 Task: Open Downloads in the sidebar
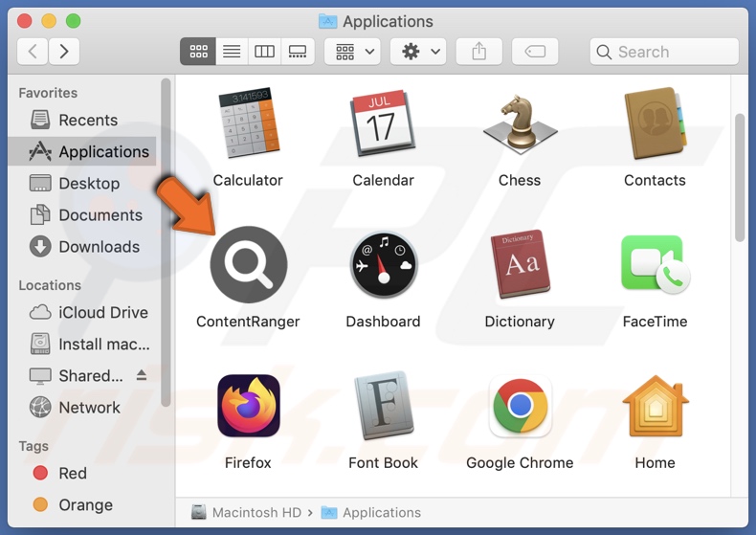point(82,247)
